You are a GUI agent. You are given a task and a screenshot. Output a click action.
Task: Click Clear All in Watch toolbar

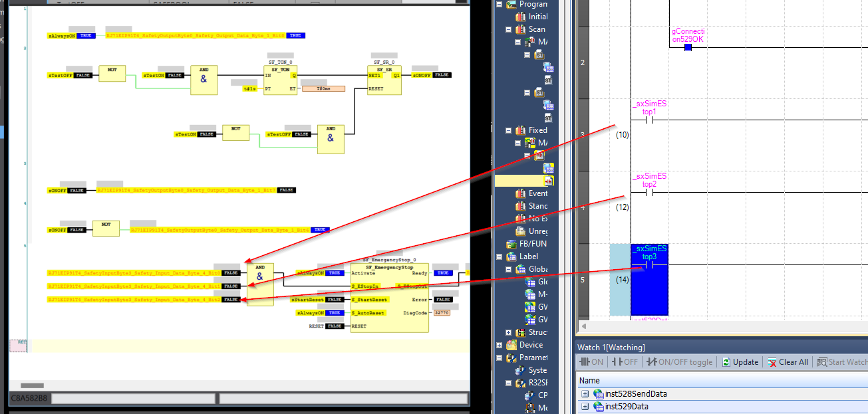click(788, 362)
